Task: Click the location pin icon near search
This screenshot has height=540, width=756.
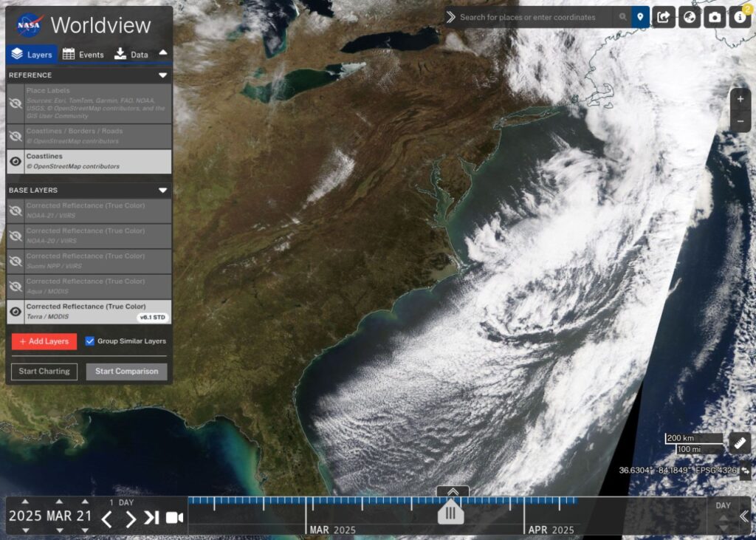Action: coord(639,16)
